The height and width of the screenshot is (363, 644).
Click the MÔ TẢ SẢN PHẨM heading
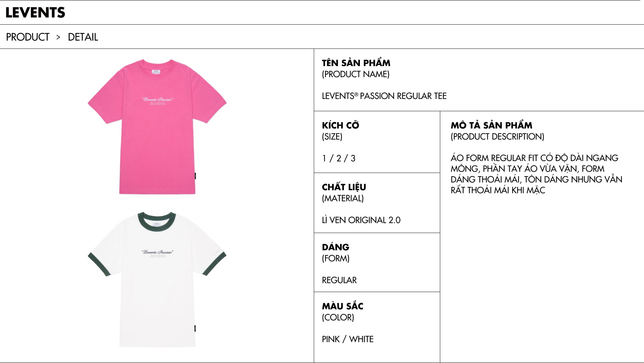tap(491, 125)
